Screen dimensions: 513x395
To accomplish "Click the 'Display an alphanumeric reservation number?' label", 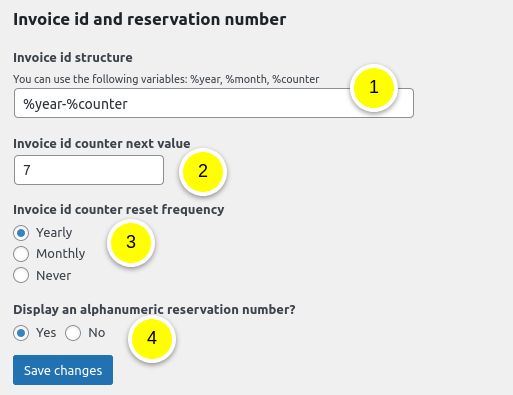I will coord(154,310).
